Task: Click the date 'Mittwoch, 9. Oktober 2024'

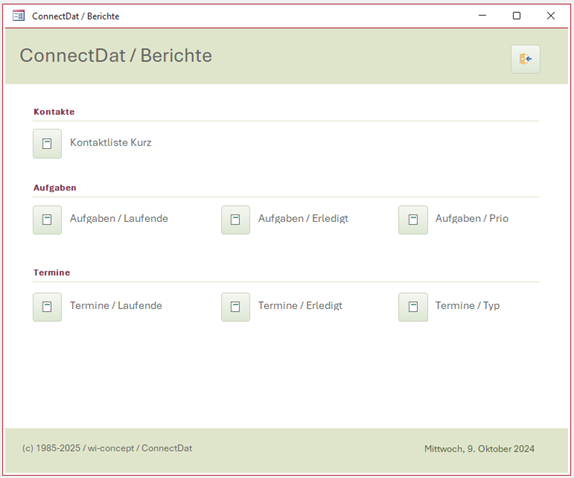Action: point(479,449)
